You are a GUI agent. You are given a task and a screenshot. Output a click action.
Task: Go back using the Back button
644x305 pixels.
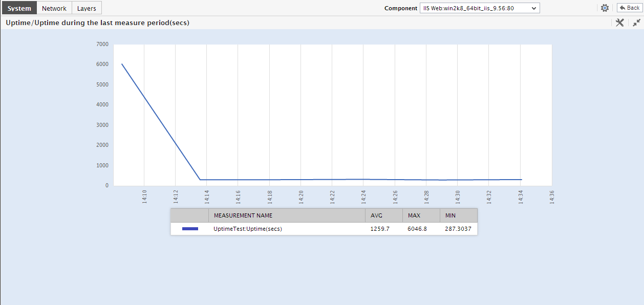[x=629, y=8]
